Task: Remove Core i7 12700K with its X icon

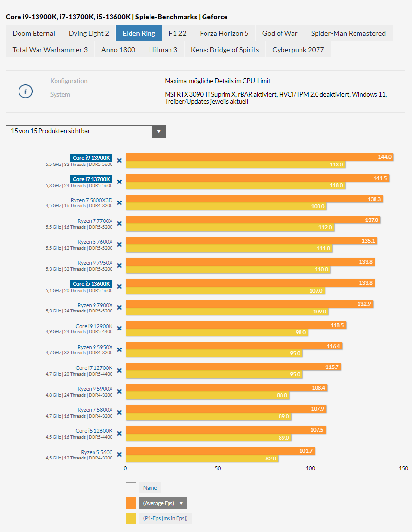Action: coord(119,371)
